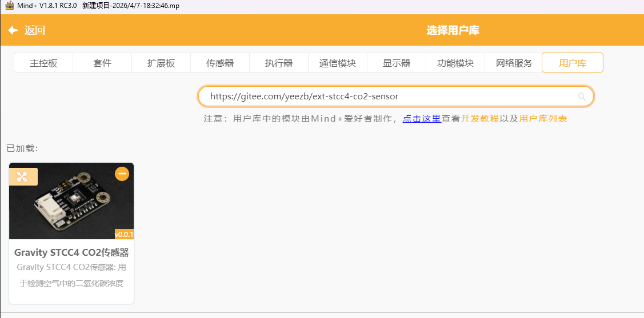This screenshot has width=644, height=318.
Task: Switch to the 套件 tab
Action: [102, 63]
